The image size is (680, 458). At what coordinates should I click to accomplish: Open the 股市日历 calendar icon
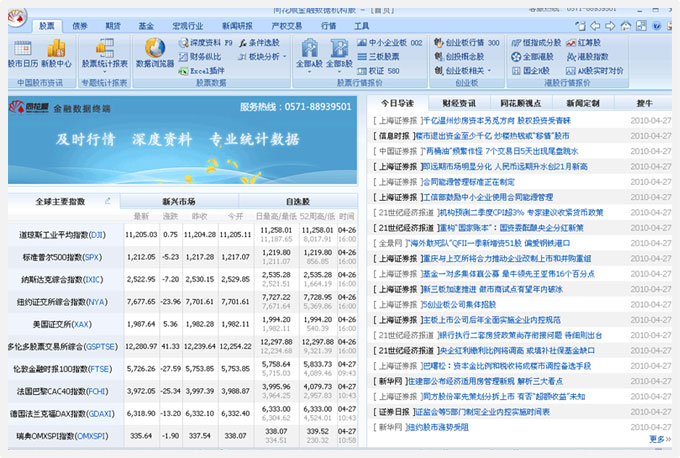[22, 49]
